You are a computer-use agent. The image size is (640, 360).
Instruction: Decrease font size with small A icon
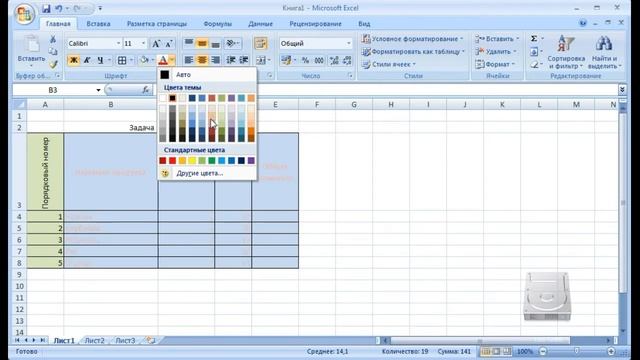[x=169, y=43]
